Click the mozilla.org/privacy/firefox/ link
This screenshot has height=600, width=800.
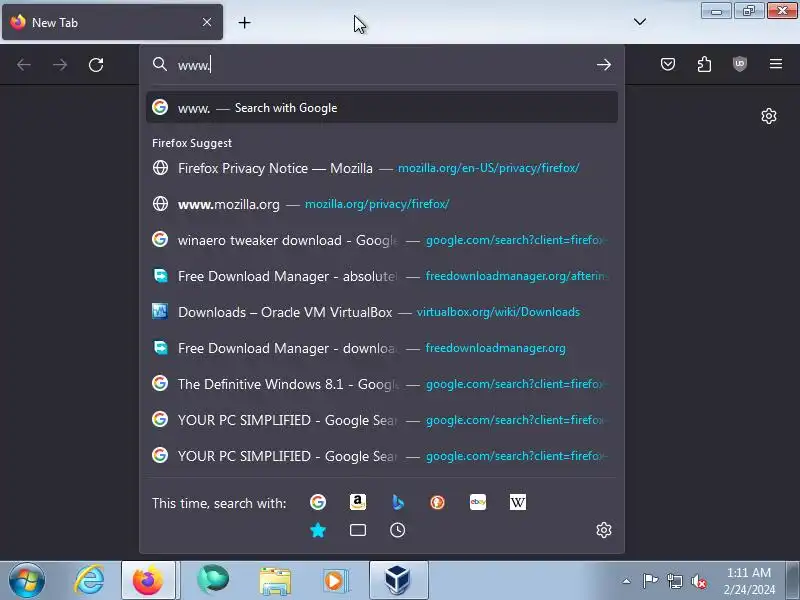tap(377, 204)
